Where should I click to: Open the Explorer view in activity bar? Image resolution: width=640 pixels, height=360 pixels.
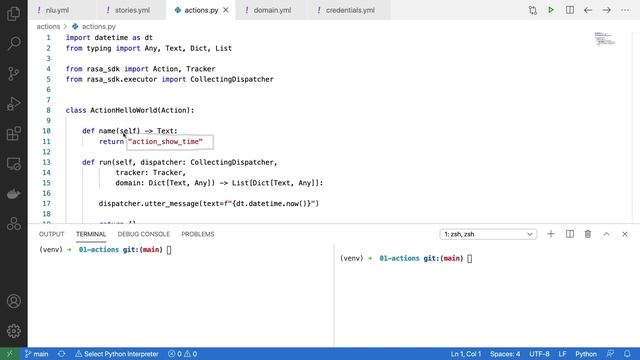pyautogui.click(x=13, y=13)
